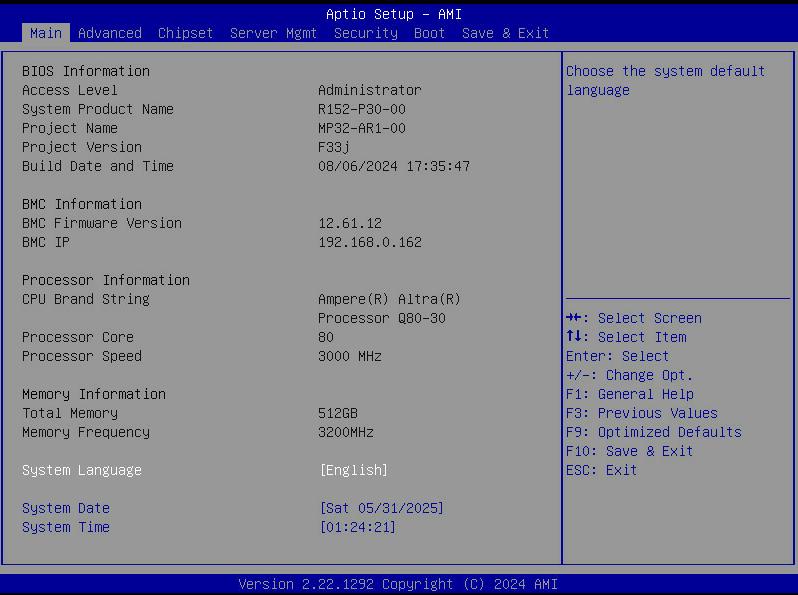The width and height of the screenshot is (798, 595).
Task: Select the System Date label
Action: pyautogui.click(x=66, y=508)
